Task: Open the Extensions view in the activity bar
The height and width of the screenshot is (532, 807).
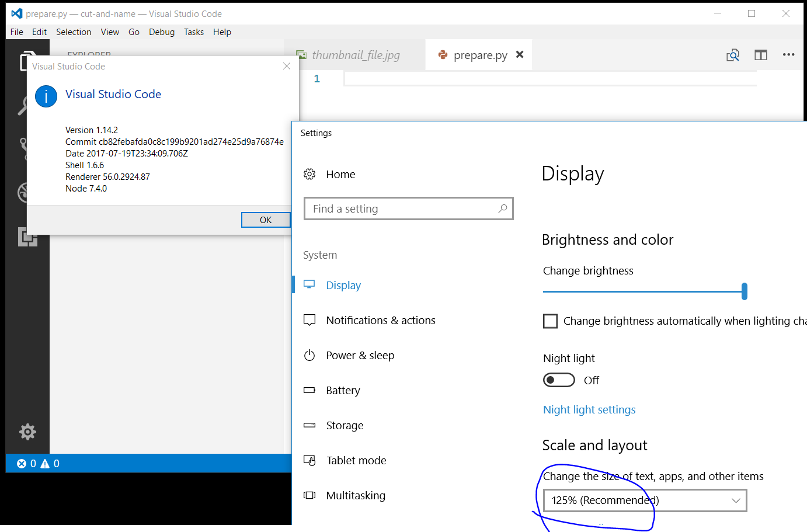Action: click(x=27, y=237)
